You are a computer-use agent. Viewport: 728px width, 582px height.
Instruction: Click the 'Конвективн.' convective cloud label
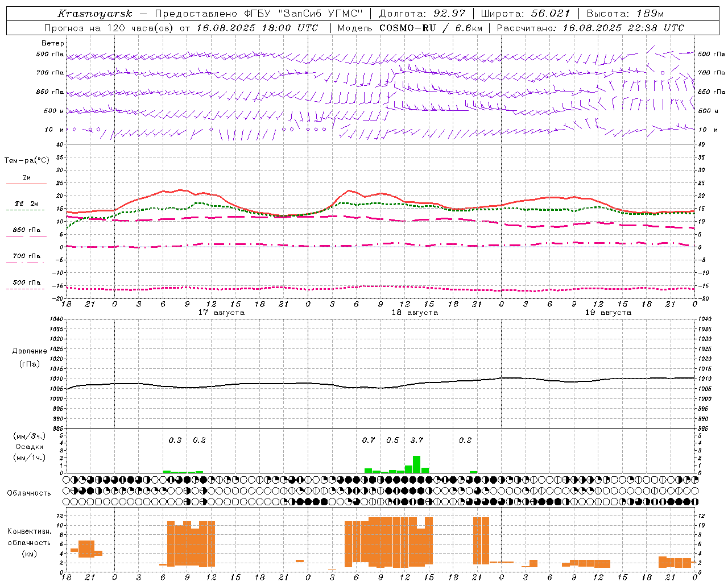click(29, 531)
